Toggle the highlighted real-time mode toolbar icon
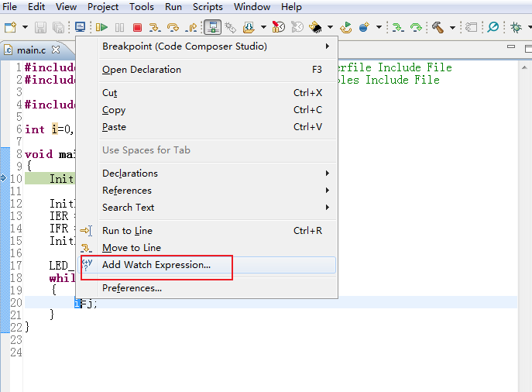Image resolution: width=532 pixels, height=392 pixels. pos(213,27)
